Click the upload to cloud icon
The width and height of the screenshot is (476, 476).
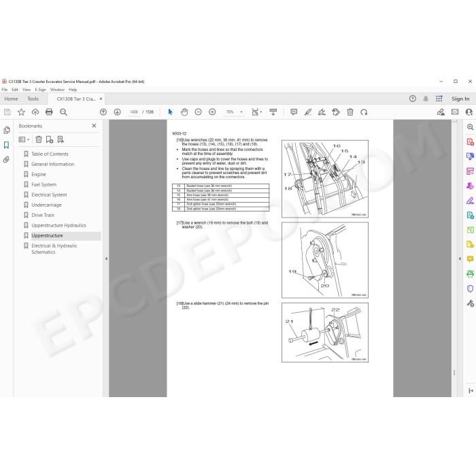(35, 112)
